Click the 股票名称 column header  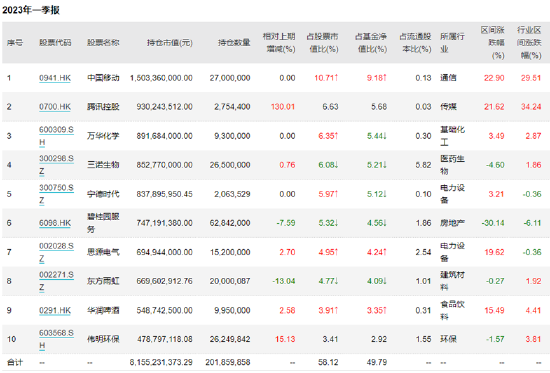pyautogui.click(x=103, y=43)
